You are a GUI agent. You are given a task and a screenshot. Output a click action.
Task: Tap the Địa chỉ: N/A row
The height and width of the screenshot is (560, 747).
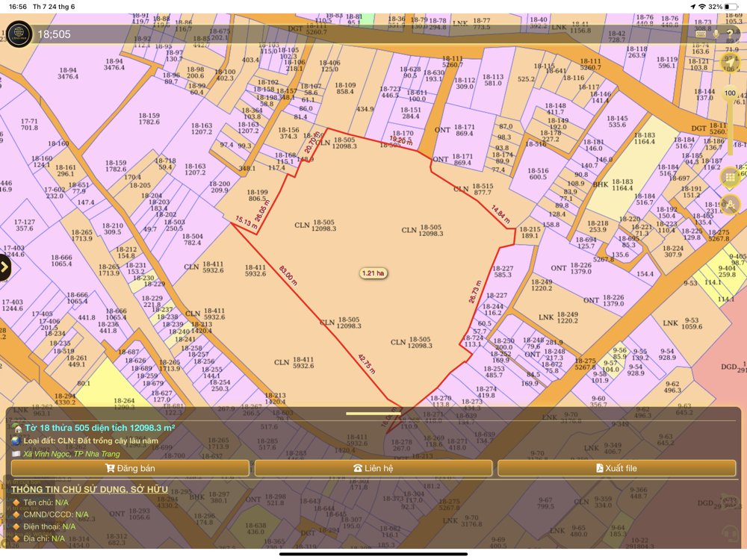tap(44, 538)
